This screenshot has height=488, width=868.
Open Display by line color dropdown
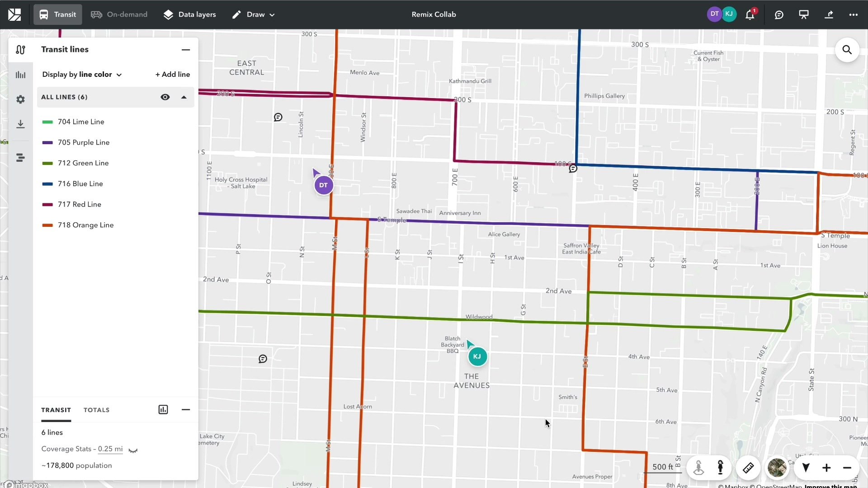(x=82, y=75)
